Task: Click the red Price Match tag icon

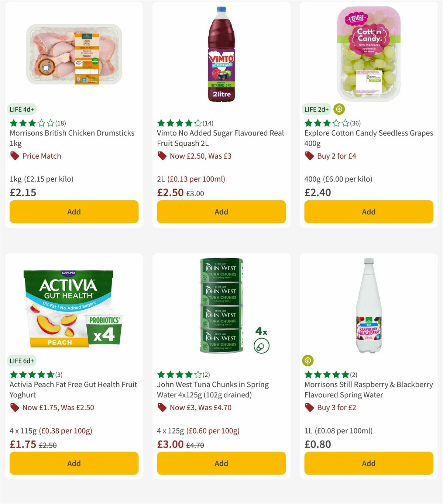Action: tap(15, 156)
